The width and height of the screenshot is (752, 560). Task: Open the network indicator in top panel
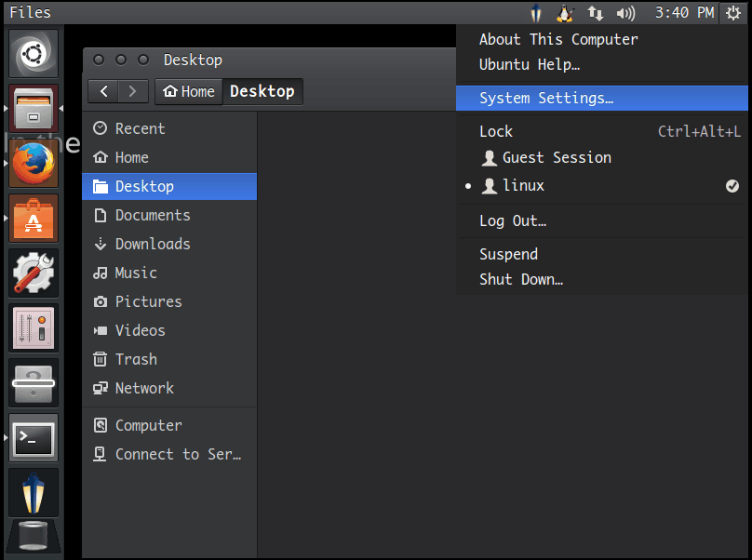[x=595, y=13]
